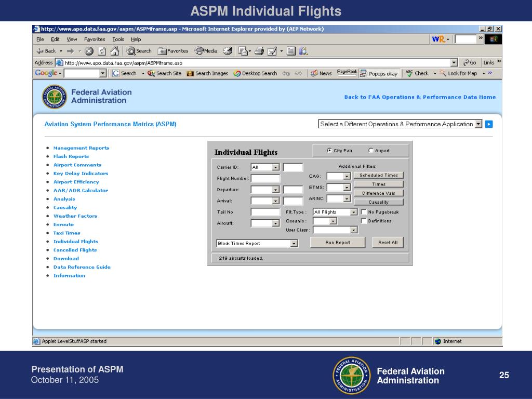Click Back to FAA Operations & Performance Data Home
This screenshot has width=532, height=399.
[420, 97]
